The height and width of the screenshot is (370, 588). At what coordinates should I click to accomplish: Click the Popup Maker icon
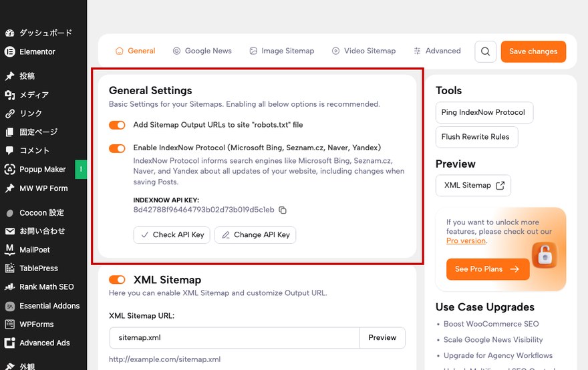(10, 170)
